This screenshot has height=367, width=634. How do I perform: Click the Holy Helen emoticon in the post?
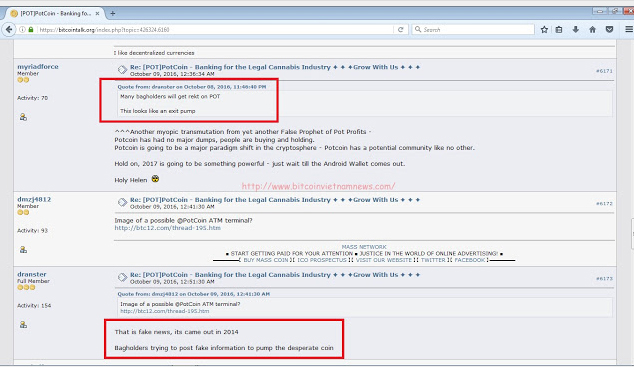coord(155,179)
